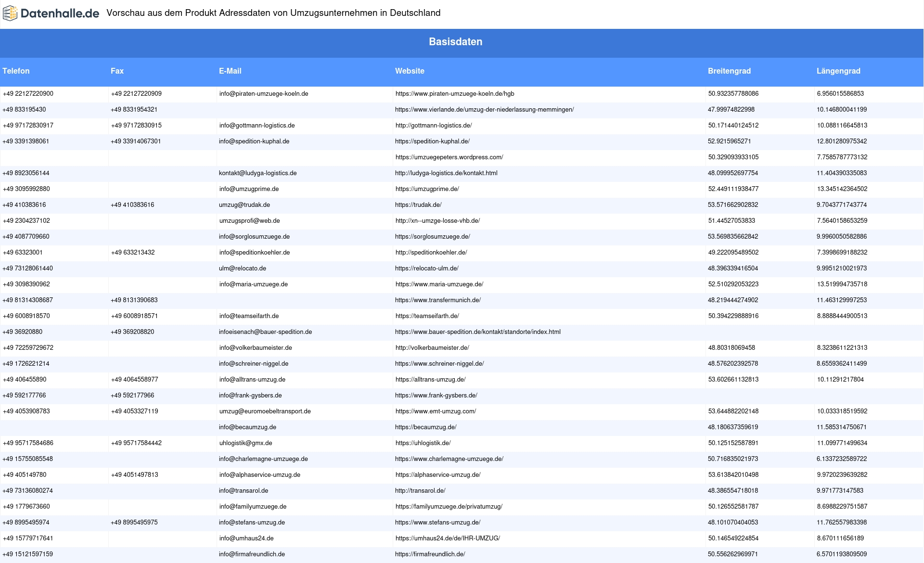
Task: Click URL https://sorglosumzuege.de/
Action: 433,237
